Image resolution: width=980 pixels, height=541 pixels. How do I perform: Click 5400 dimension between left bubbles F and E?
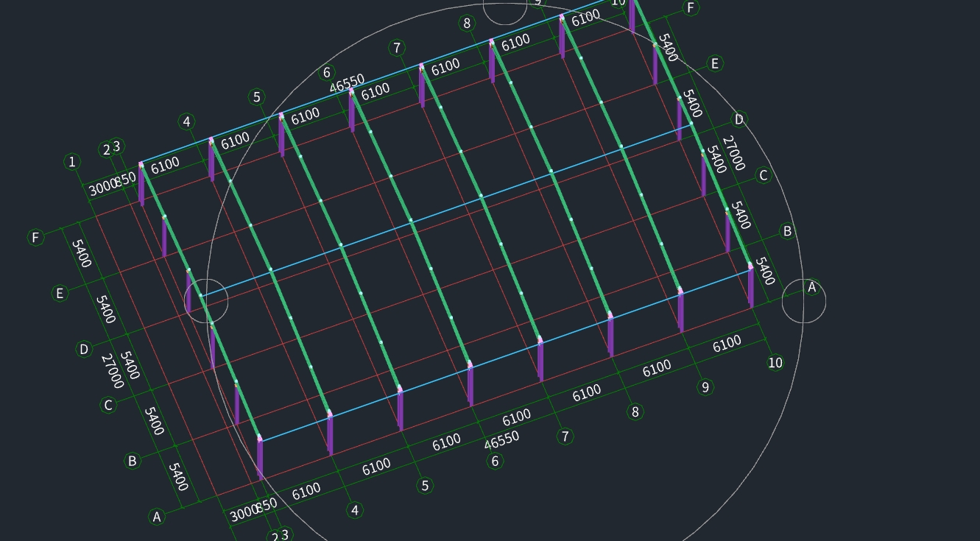[x=82, y=253]
